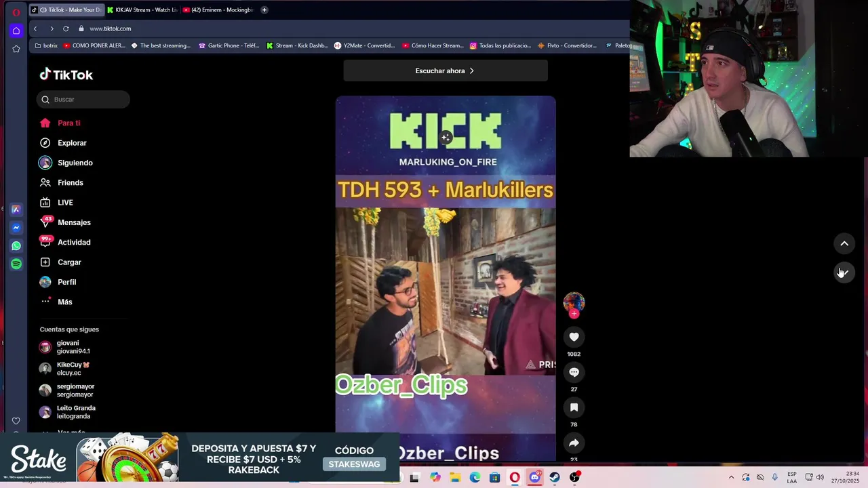Open WhatsApp in the Opera sidebar
The width and height of the screenshot is (868, 488).
pos(16,246)
